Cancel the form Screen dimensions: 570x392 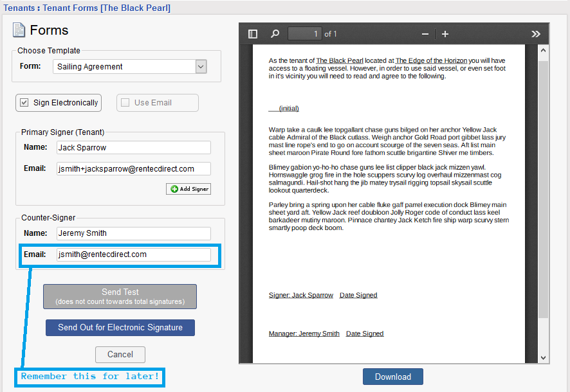tap(120, 355)
